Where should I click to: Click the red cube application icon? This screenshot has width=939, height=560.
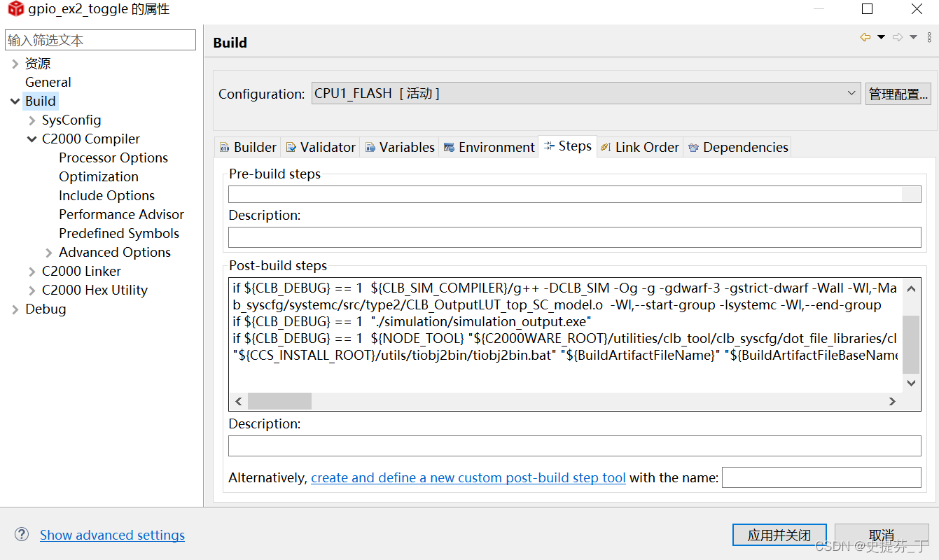15,9
